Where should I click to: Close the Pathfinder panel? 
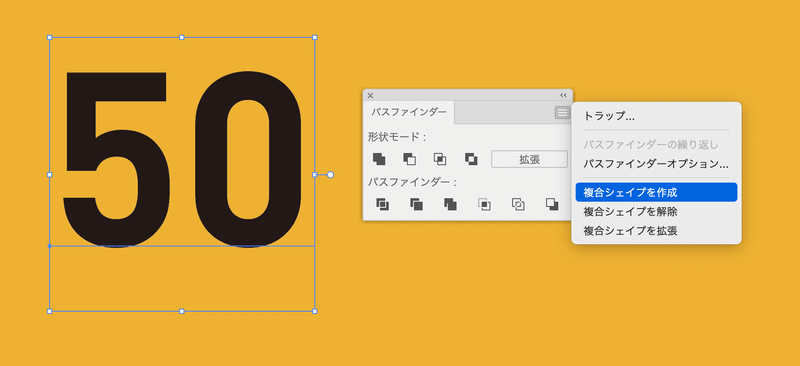click(370, 95)
